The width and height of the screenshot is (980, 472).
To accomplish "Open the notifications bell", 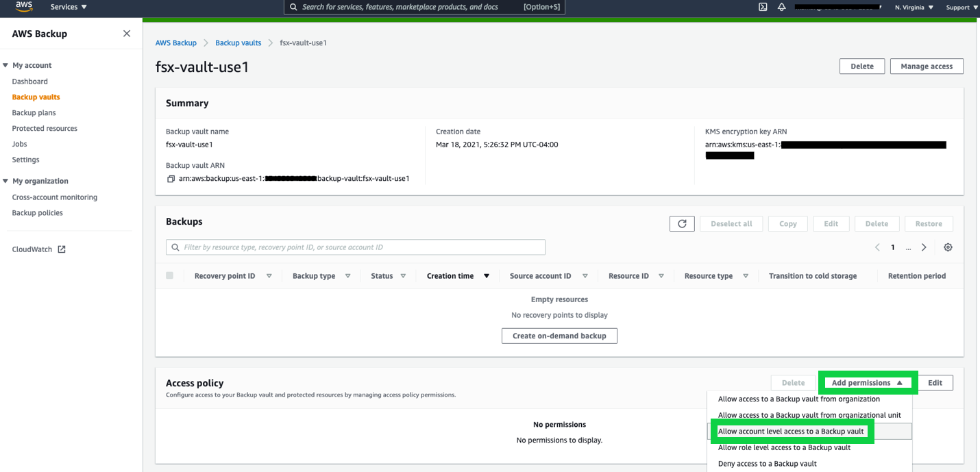I will (781, 8).
